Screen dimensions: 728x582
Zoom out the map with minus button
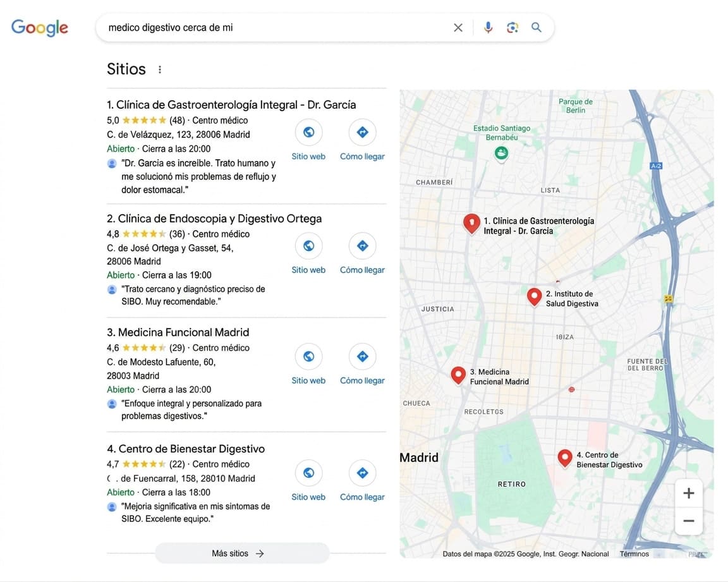(689, 521)
